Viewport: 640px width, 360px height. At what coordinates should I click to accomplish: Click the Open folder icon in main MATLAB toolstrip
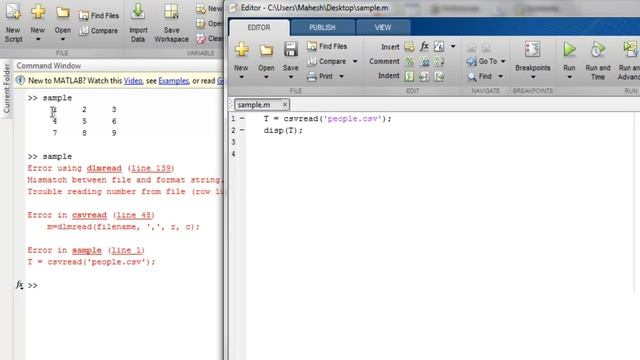(63, 13)
